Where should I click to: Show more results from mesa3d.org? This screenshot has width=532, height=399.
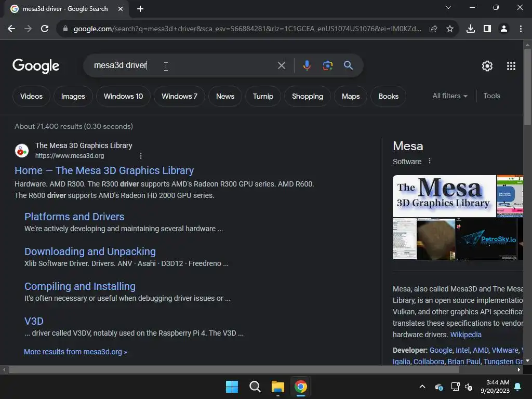75,352
